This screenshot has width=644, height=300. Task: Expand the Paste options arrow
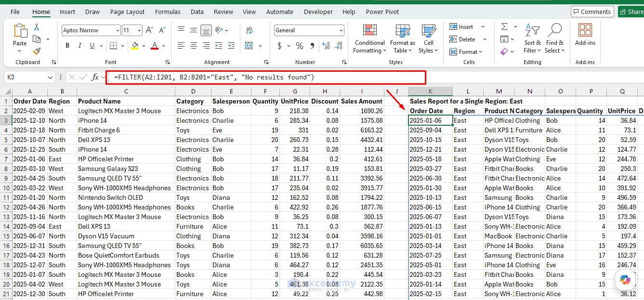pyautogui.click(x=20, y=51)
